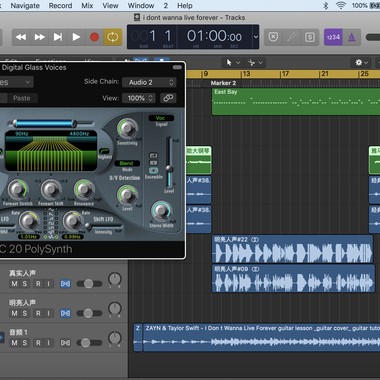The height and width of the screenshot is (380, 380).
Task: Click the EVOC Signal 'Voc' selector
Action: (161, 118)
